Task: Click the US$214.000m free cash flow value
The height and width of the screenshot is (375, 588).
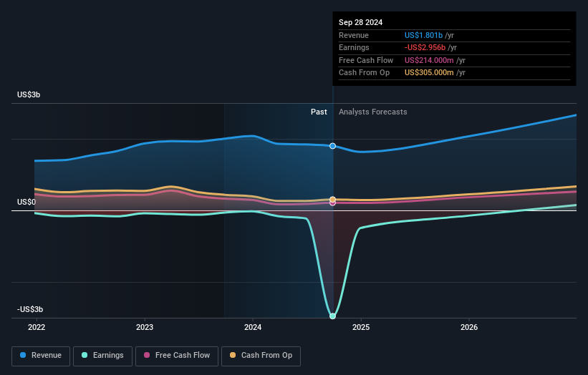Action: point(429,60)
